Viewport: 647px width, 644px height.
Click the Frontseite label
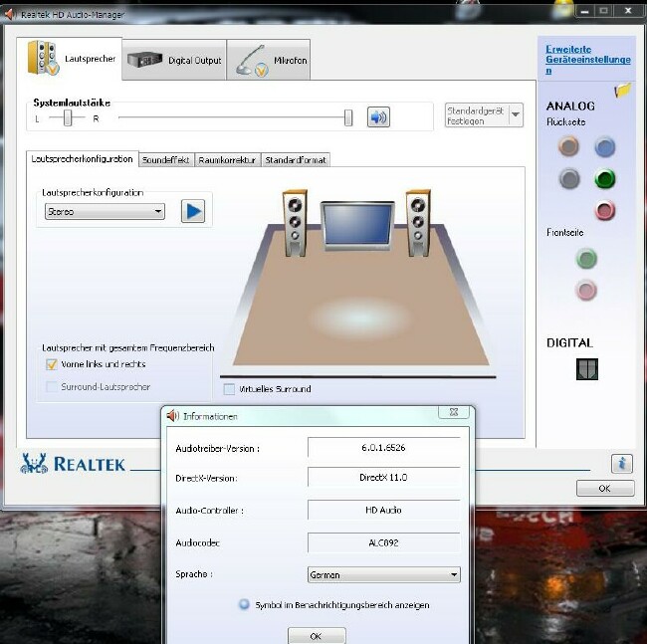565,232
